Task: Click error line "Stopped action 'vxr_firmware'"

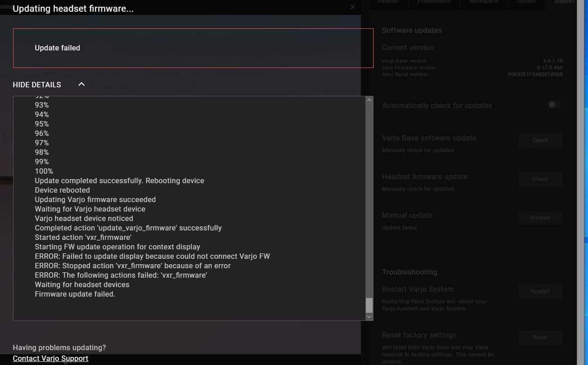Action: pyautogui.click(x=132, y=266)
